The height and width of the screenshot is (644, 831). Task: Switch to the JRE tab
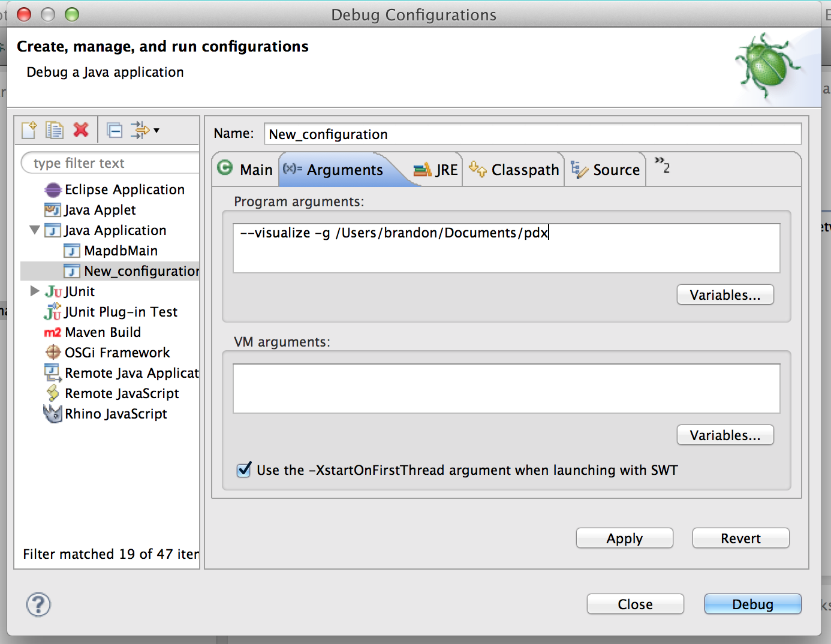click(436, 170)
